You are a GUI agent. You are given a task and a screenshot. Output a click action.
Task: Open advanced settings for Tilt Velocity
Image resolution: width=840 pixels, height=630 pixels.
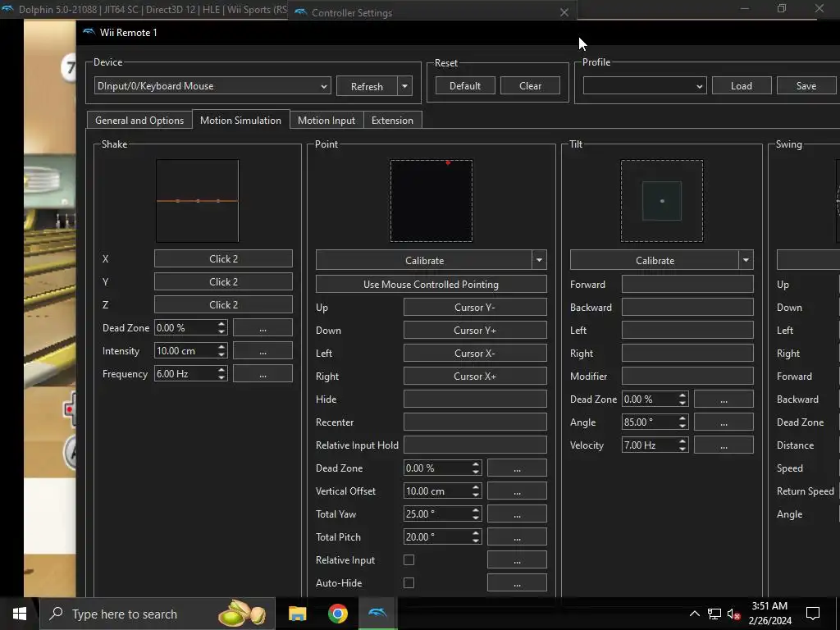724,445
